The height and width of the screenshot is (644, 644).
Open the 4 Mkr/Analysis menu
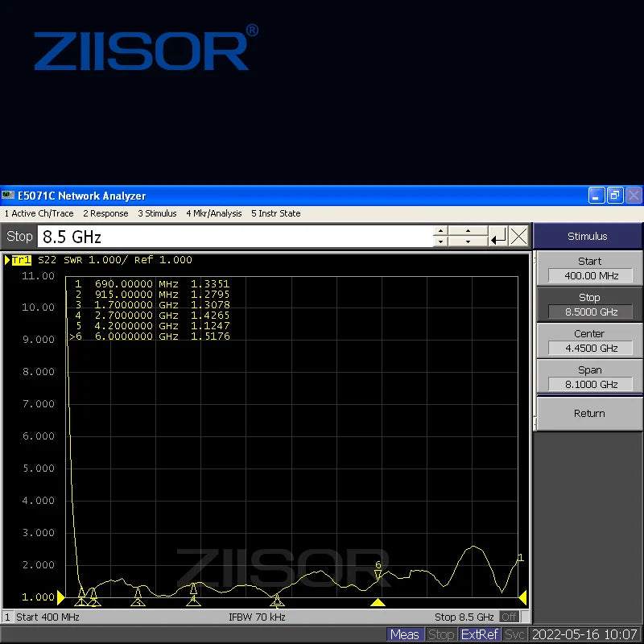click(213, 213)
